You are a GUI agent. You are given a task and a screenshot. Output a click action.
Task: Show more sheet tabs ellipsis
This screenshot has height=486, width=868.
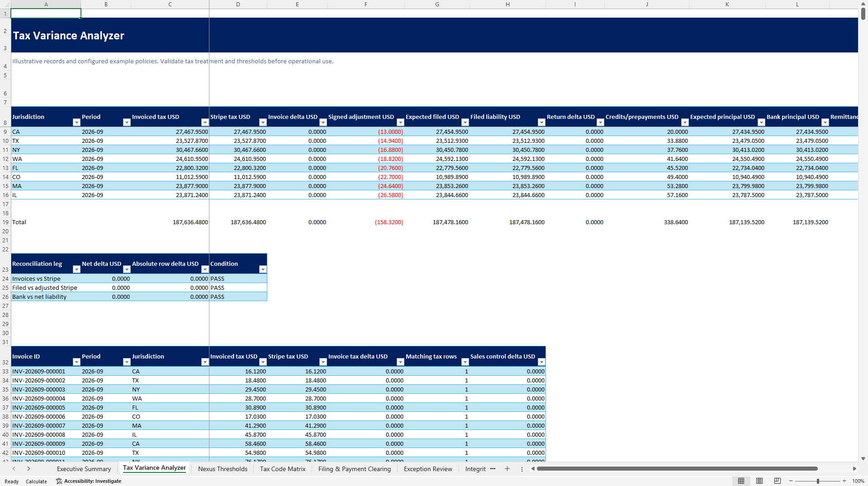pyautogui.click(x=493, y=469)
